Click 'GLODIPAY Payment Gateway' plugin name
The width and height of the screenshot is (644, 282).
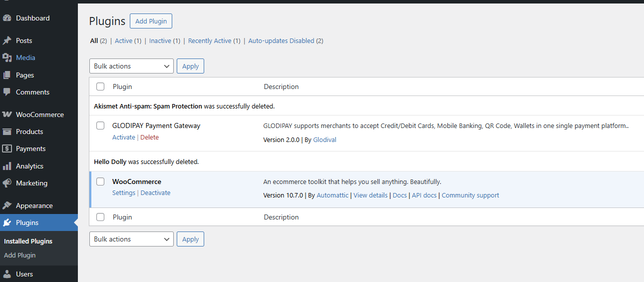pyautogui.click(x=156, y=125)
